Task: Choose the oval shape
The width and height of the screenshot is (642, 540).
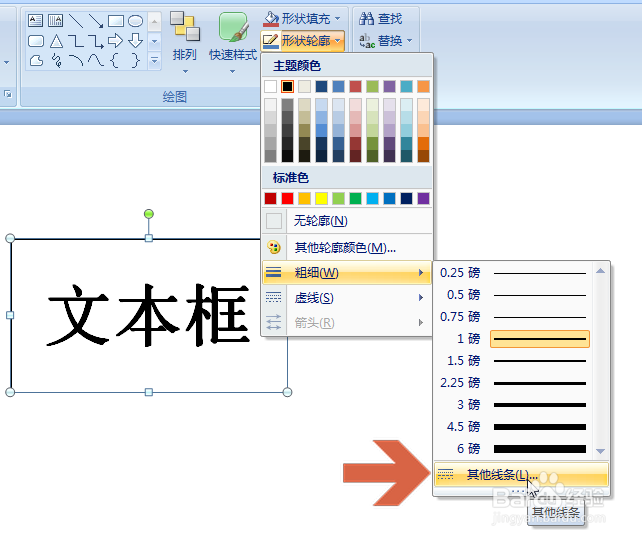Action: coord(136,20)
